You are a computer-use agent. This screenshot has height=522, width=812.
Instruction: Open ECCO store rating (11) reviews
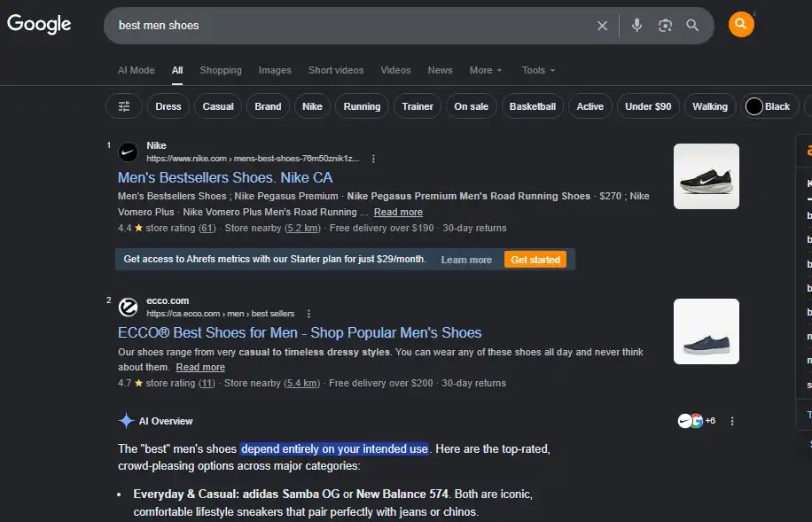click(x=207, y=383)
